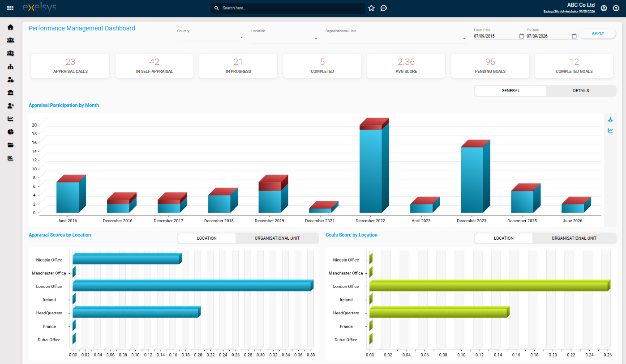This screenshot has width=626, height=364.
Task: Select LOCATION toggle for Appraisal Scores
Action: click(207, 238)
